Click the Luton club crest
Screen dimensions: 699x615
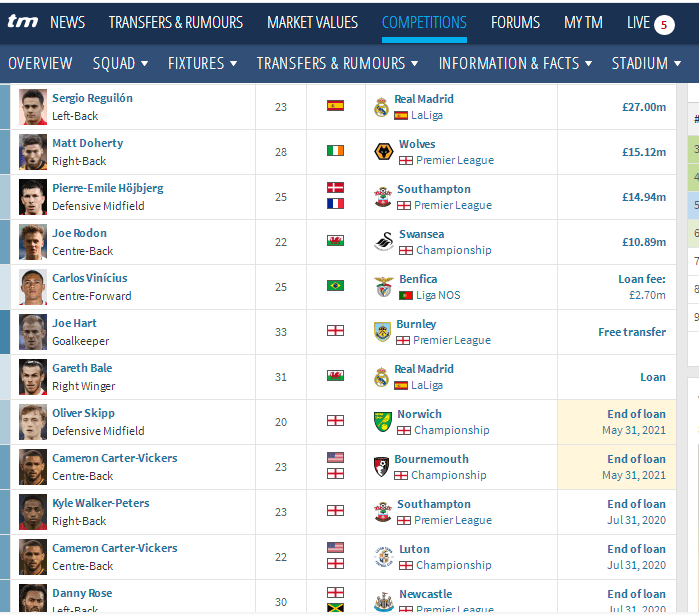click(x=384, y=557)
